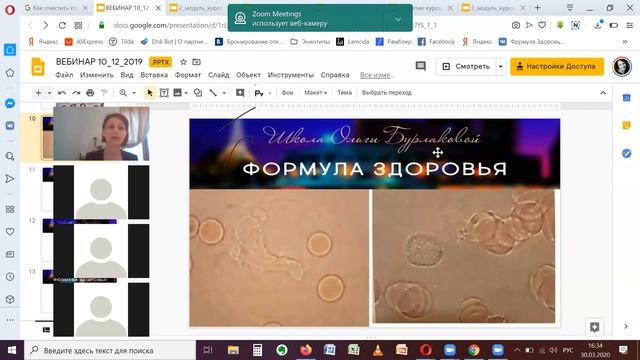Open the Инструменты menu
This screenshot has height=360, width=640.
[291, 75]
